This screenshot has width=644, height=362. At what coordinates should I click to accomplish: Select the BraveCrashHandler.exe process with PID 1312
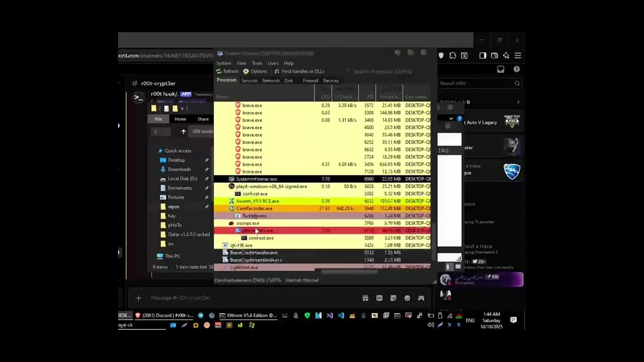[x=323, y=252]
